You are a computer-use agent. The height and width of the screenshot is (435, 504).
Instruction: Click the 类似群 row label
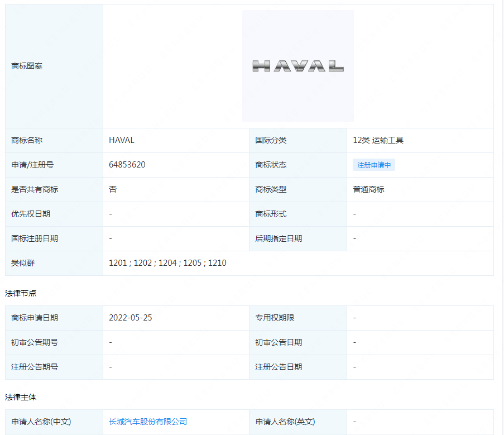(23, 262)
